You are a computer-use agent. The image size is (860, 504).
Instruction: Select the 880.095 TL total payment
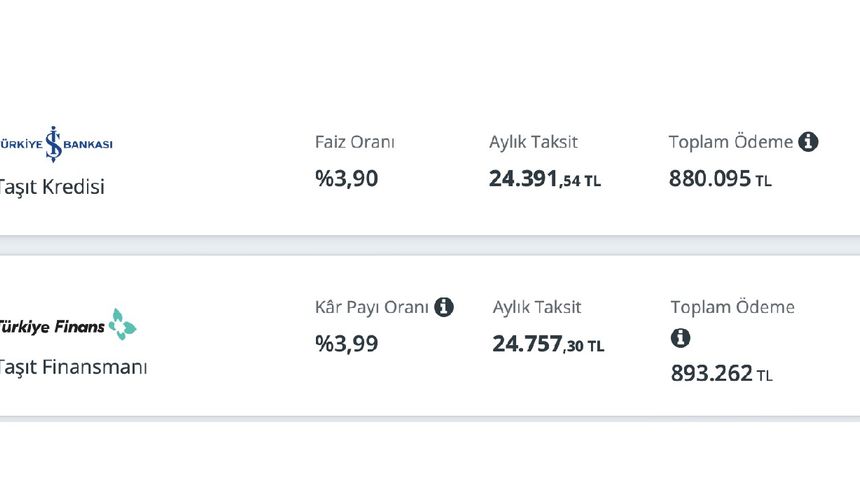720,180
